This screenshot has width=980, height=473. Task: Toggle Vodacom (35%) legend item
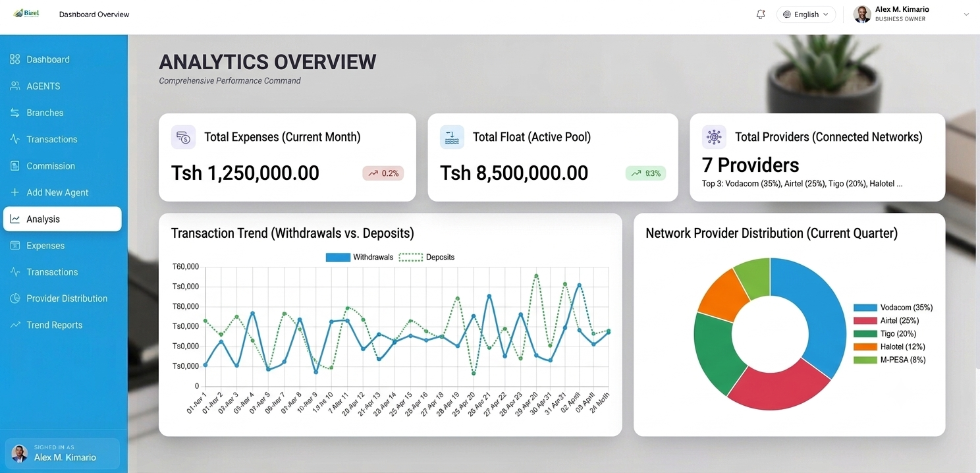pos(893,308)
